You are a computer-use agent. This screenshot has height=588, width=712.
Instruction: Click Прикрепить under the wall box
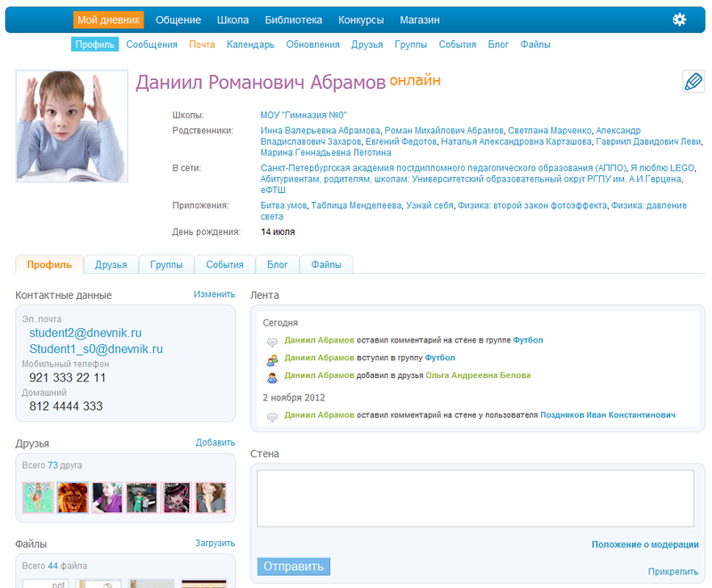click(x=673, y=572)
